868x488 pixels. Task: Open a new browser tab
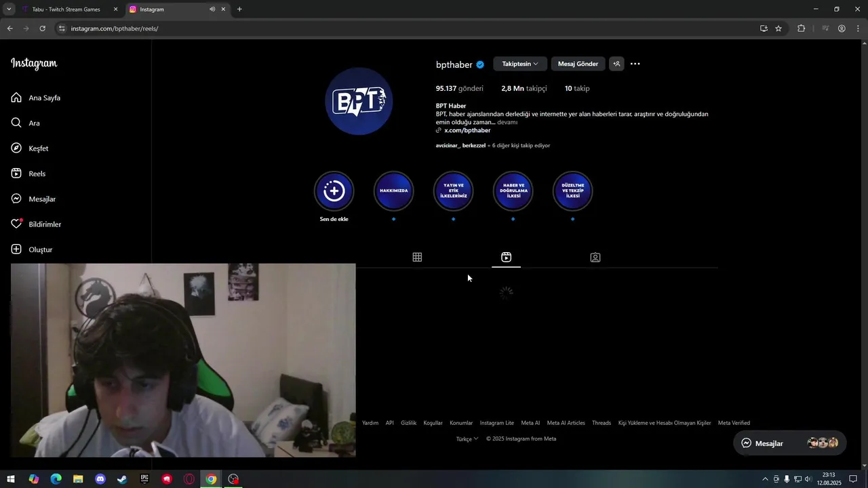239,9
